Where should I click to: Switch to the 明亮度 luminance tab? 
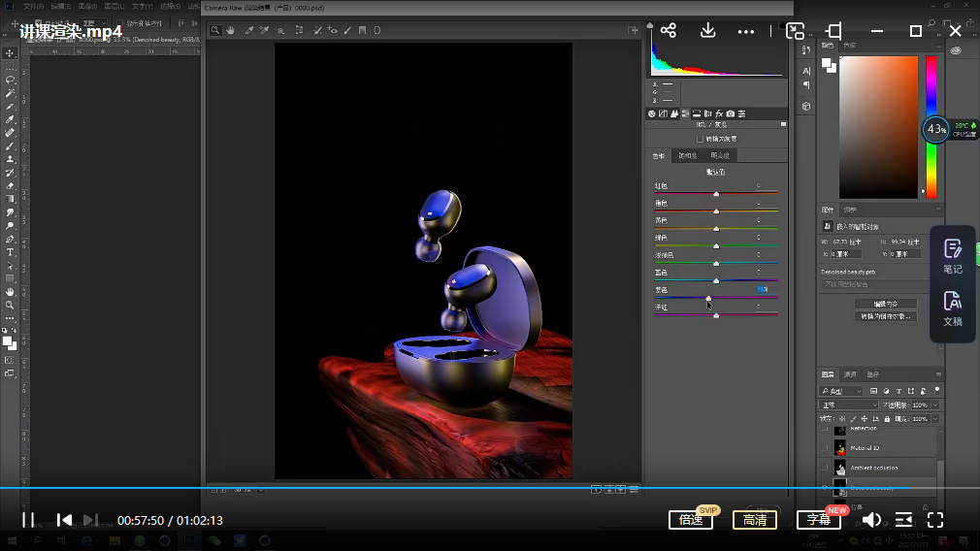[x=719, y=155]
